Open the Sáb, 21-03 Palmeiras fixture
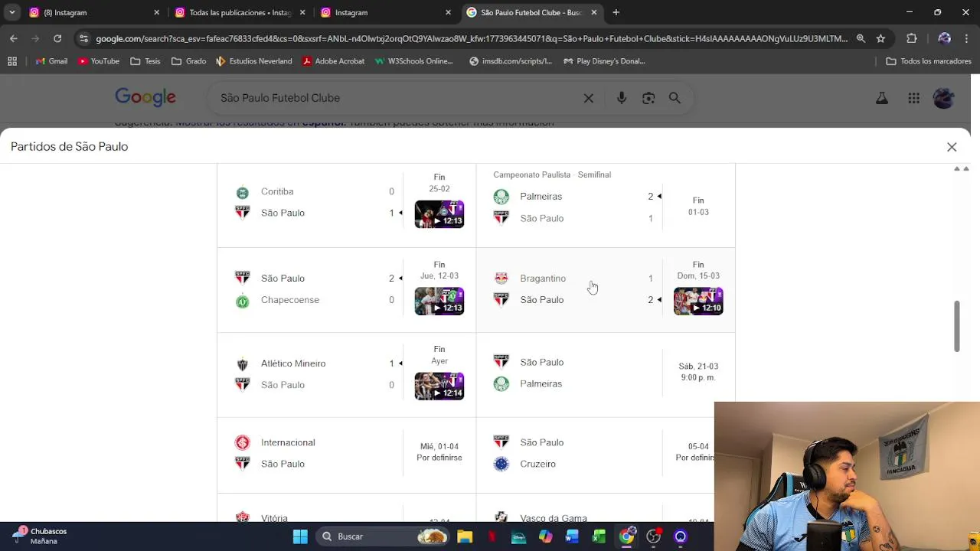 point(606,375)
